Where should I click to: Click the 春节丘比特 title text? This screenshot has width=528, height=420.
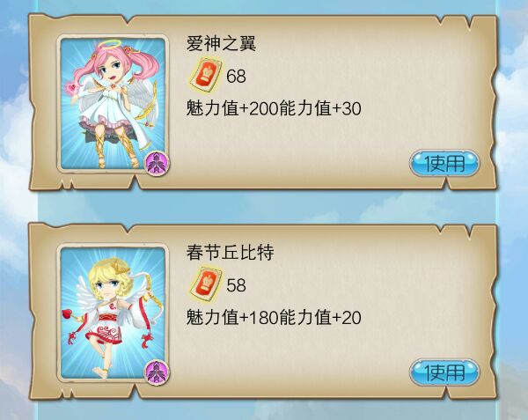coord(231,253)
